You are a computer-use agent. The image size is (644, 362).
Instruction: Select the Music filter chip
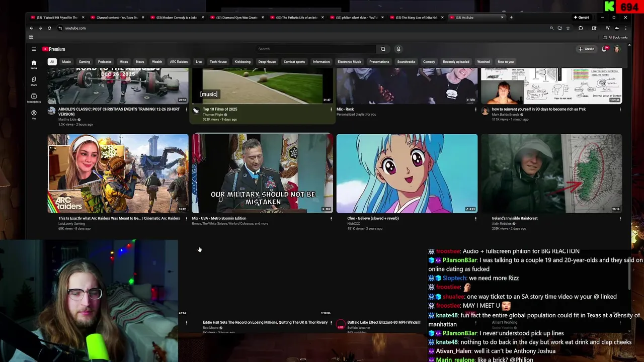(x=66, y=62)
